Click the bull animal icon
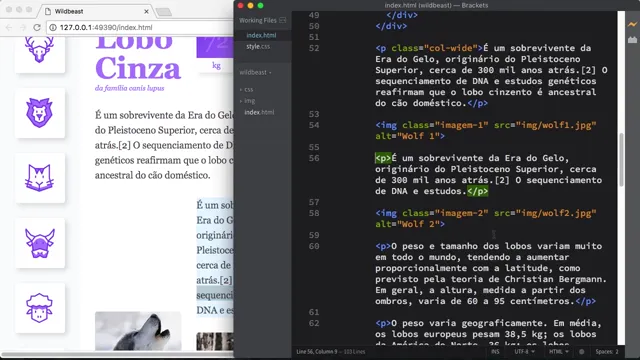 coord(39,243)
